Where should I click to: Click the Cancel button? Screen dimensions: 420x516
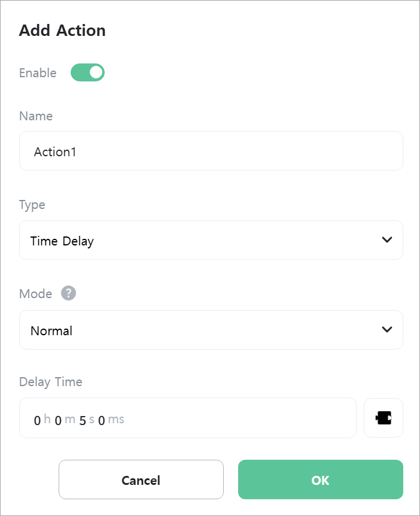[141, 479]
